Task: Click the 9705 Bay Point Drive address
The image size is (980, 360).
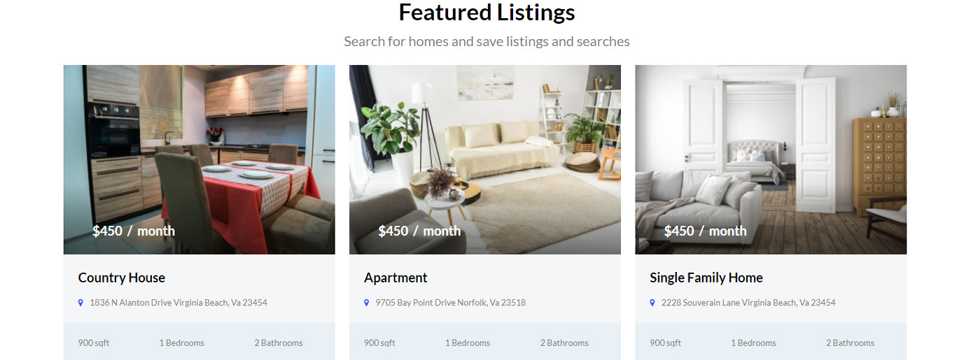Action: point(450,303)
